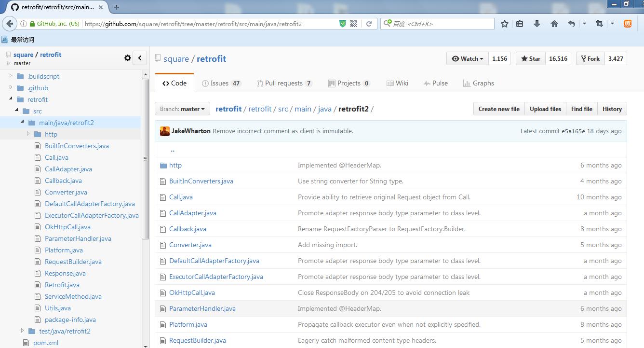Click the src breadcrumb link
The height and width of the screenshot is (348, 644).
(283, 109)
